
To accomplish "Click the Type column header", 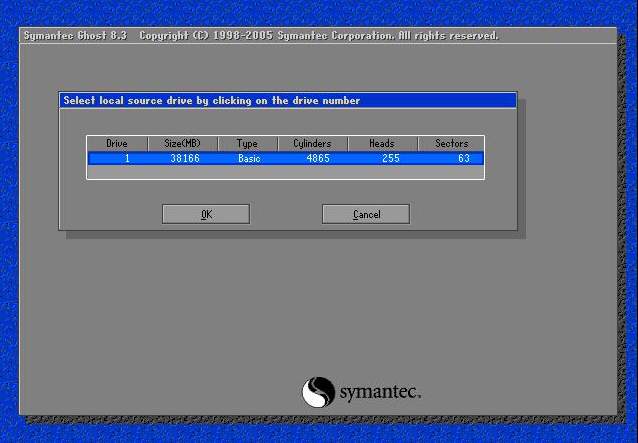I will (x=246, y=143).
